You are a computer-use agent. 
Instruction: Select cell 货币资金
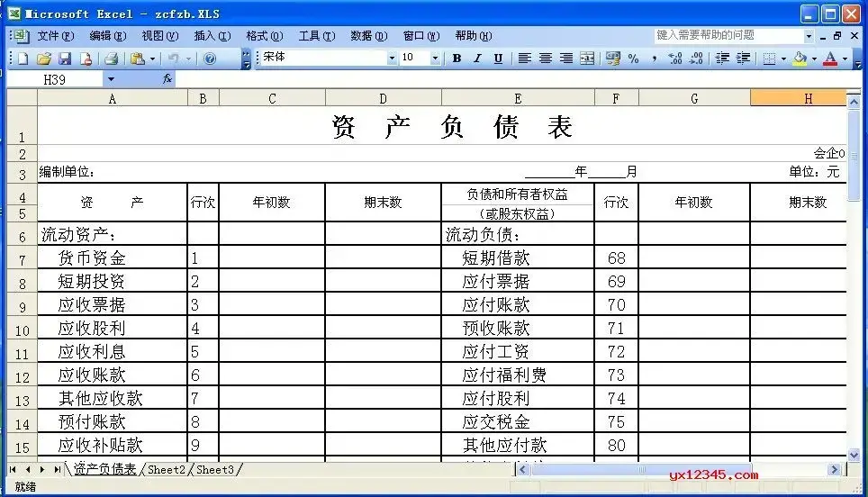tap(113, 258)
